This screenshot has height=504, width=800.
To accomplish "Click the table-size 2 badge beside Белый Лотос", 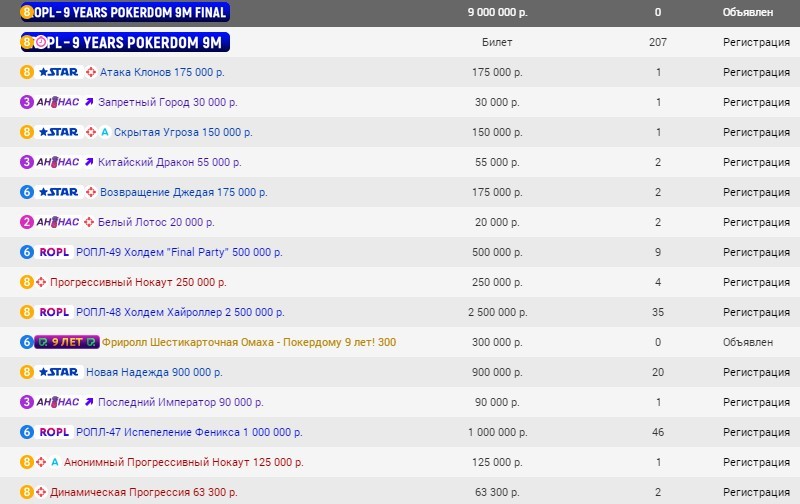I will [x=27, y=222].
